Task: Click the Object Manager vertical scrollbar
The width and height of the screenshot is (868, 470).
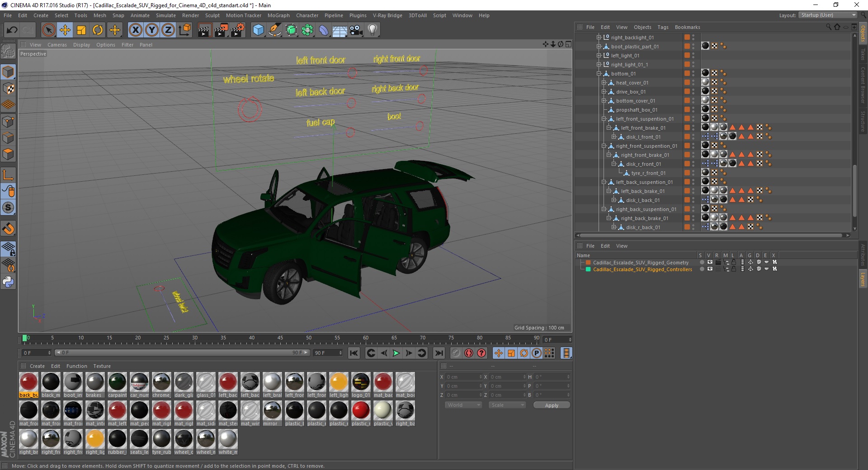Action: tap(854, 190)
